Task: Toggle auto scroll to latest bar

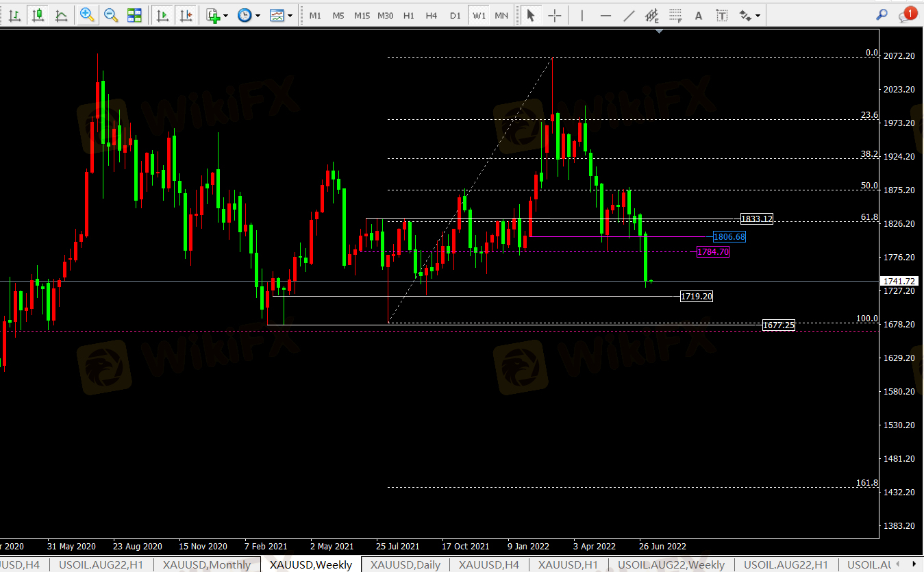Action: pyautogui.click(x=162, y=15)
